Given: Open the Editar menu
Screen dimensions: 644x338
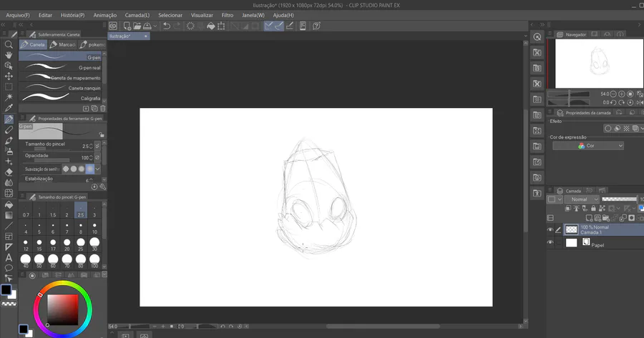Looking at the screenshot, I should tap(45, 15).
